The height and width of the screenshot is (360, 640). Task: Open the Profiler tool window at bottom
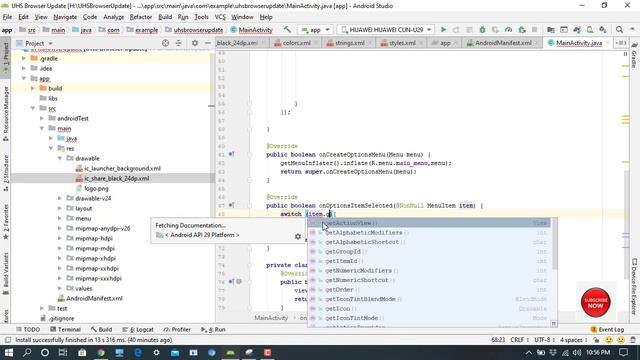(x=177, y=329)
